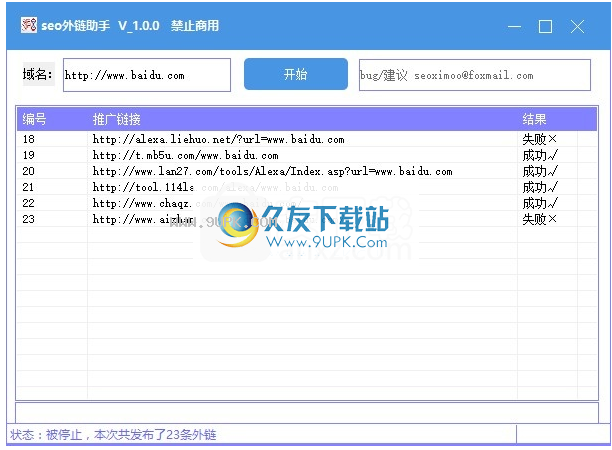Click 失败× result for row 18
Screen dimensions: 612x450
[x=539, y=139]
